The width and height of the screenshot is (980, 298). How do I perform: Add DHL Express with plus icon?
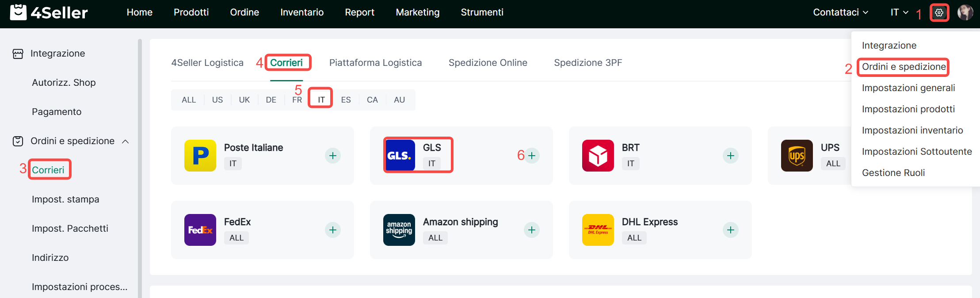pos(731,230)
